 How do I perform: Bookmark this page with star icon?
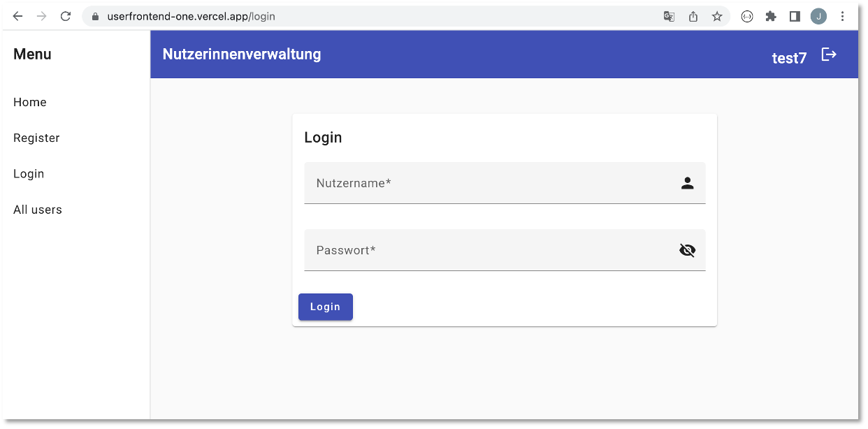(x=717, y=16)
